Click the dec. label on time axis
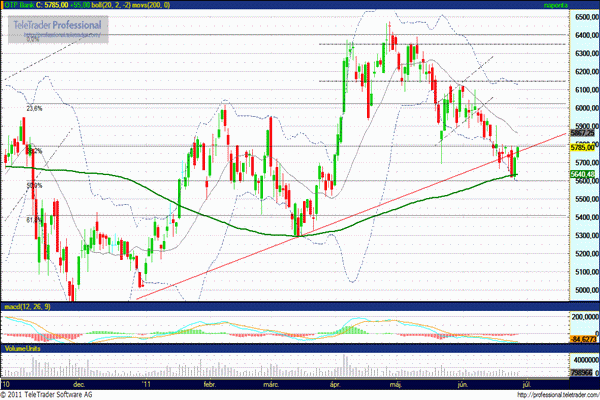600x400 pixels. [x=79, y=384]
